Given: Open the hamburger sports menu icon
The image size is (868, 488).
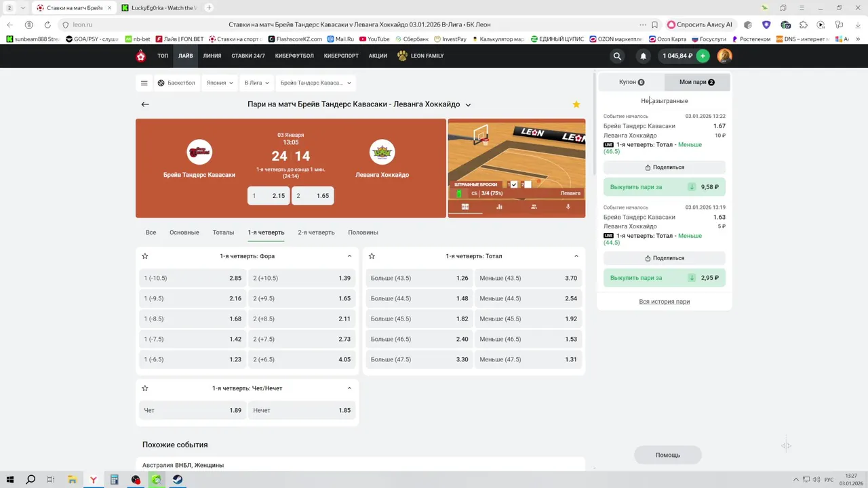Looking at the screenshot, I should pyautogui.click(x=144, y=83).
